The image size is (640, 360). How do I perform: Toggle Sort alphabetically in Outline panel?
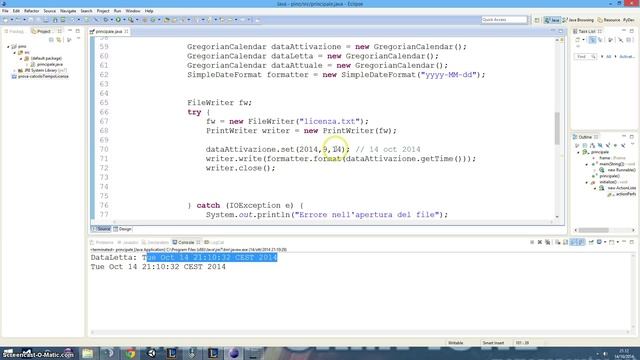(592, 145)
